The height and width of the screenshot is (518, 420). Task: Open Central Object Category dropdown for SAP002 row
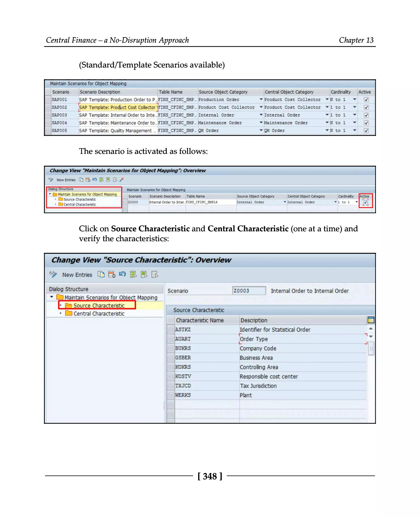(327, 107)
